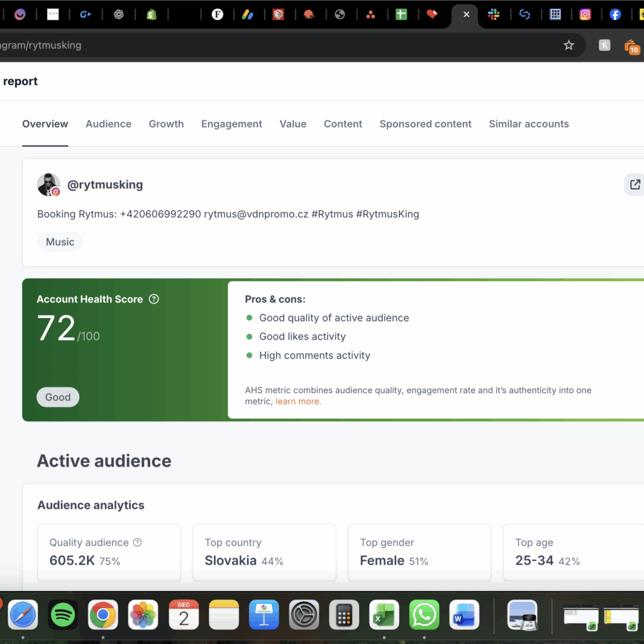Open the Audience tab
The height and width of the screenshot is (644, 644).
[x=108, y=124]
